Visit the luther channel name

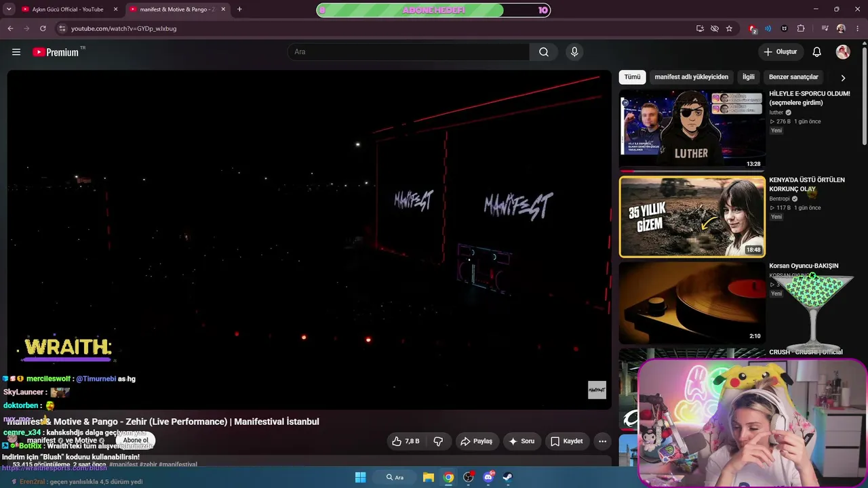776,113
